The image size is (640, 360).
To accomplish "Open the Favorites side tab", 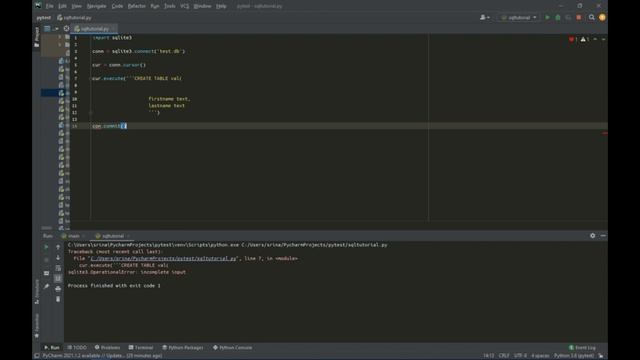I will 37,325.
